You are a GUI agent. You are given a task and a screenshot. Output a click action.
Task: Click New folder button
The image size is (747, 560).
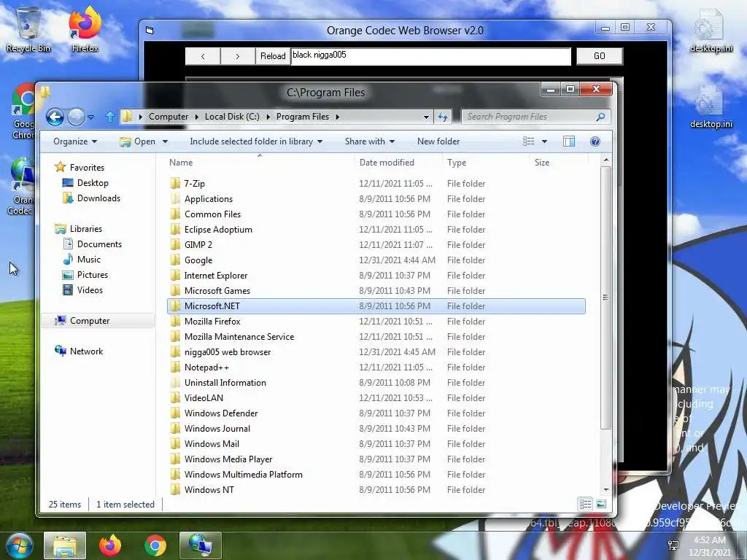[x=438, y=141]
